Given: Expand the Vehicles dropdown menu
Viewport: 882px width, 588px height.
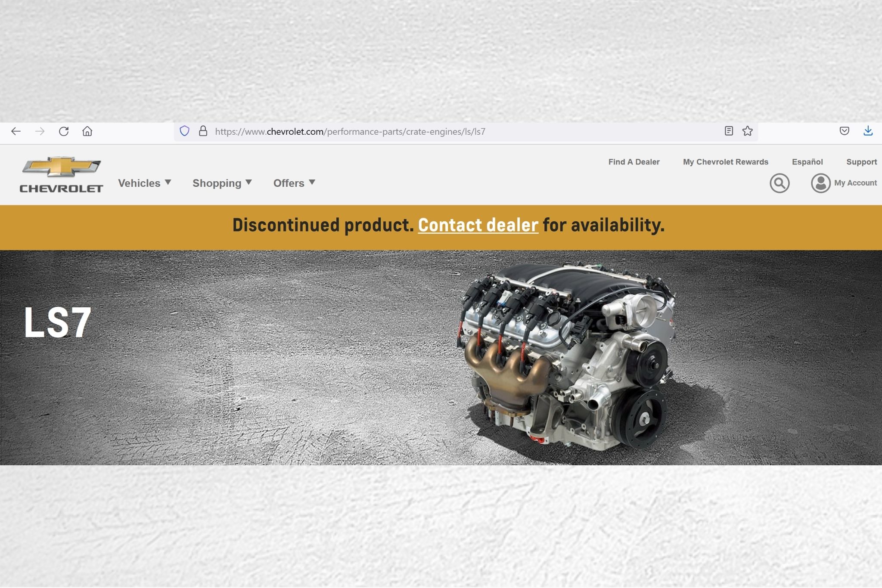Looking at the screenshot, I should coord(145,183).
